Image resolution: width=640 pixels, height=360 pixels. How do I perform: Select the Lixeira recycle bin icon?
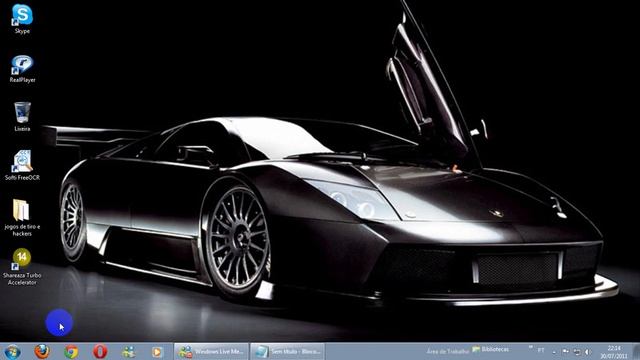[x=22, y=116]
